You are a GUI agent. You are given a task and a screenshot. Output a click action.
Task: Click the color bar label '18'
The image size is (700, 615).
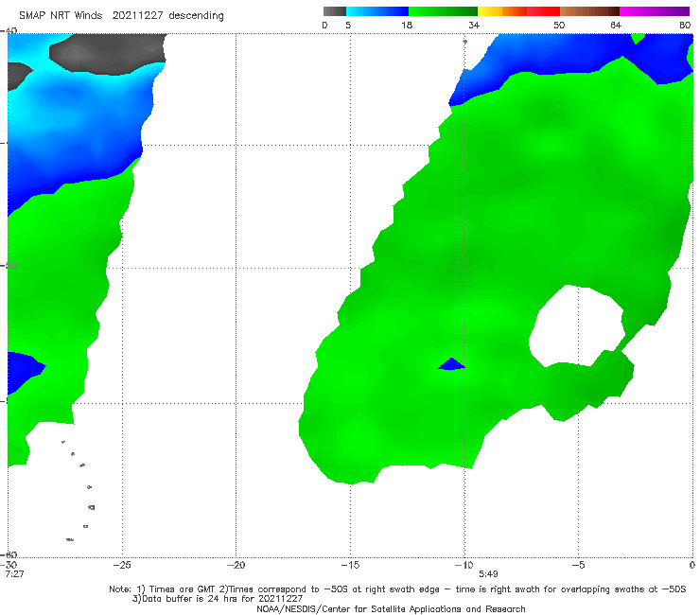(x=407, y=26)
